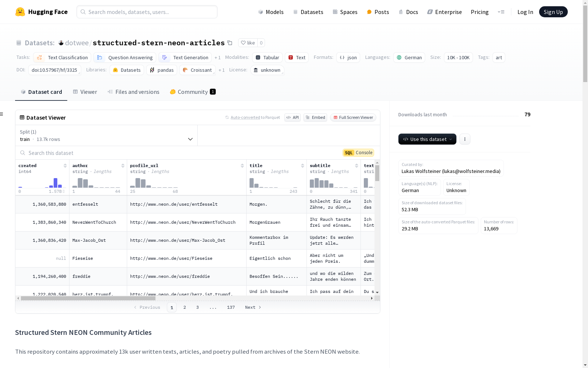Copy dataset name with the copy icon
The height and width of the screenshot is (368, 588).
230,43
